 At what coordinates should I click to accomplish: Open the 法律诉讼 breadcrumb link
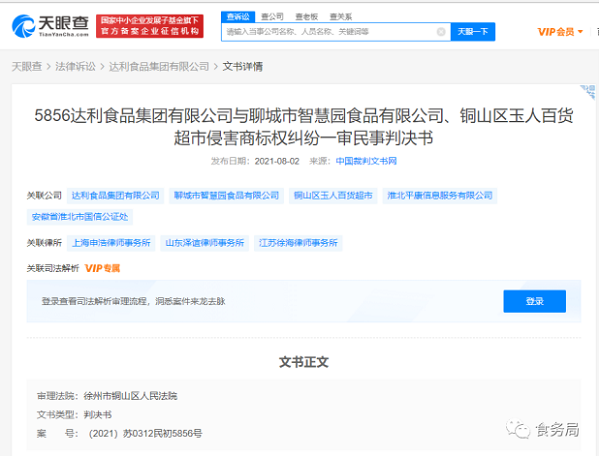(x=75, y=67)
